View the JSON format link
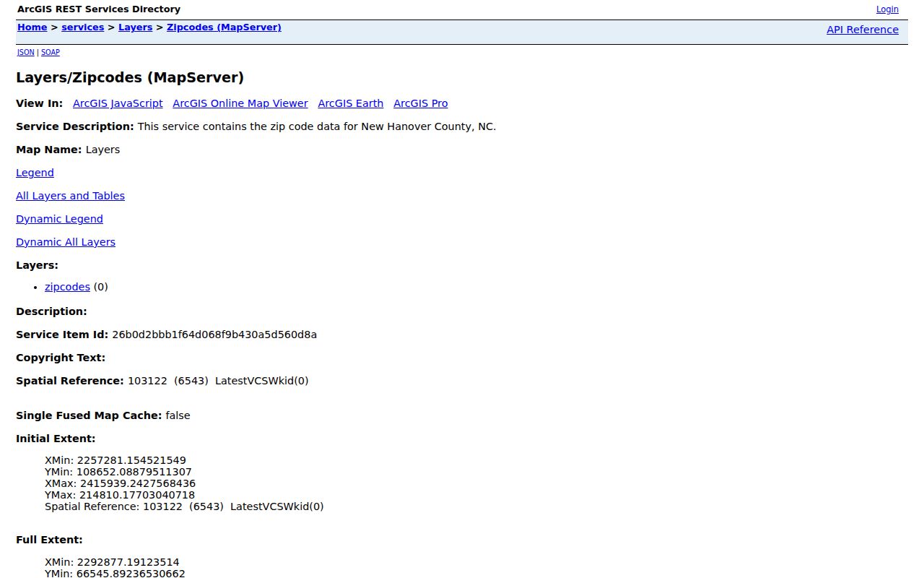Viewport: 924px width, 578px height. [26, 52]
